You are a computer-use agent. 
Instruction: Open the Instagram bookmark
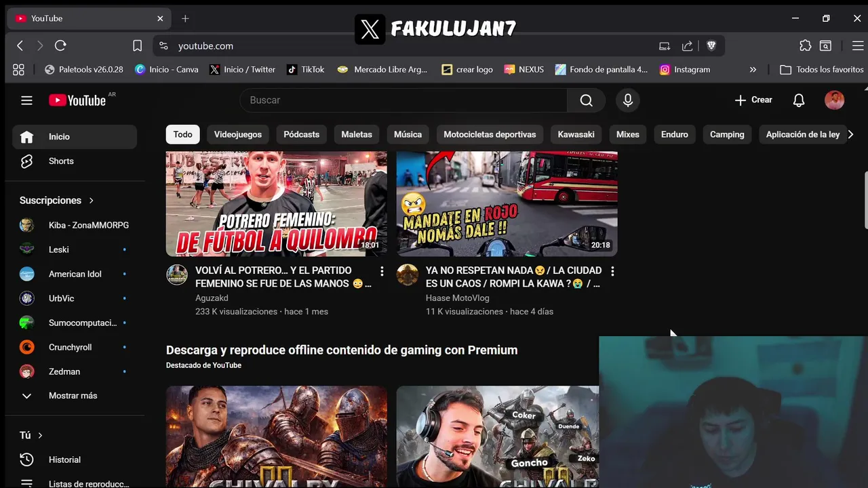point(685,69)
